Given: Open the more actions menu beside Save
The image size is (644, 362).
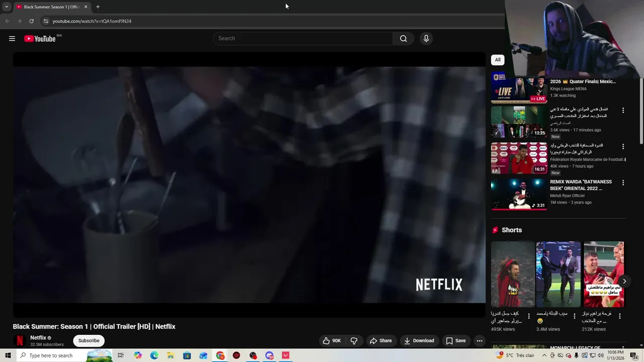Looking at the screenshot, I should (479, 341).
